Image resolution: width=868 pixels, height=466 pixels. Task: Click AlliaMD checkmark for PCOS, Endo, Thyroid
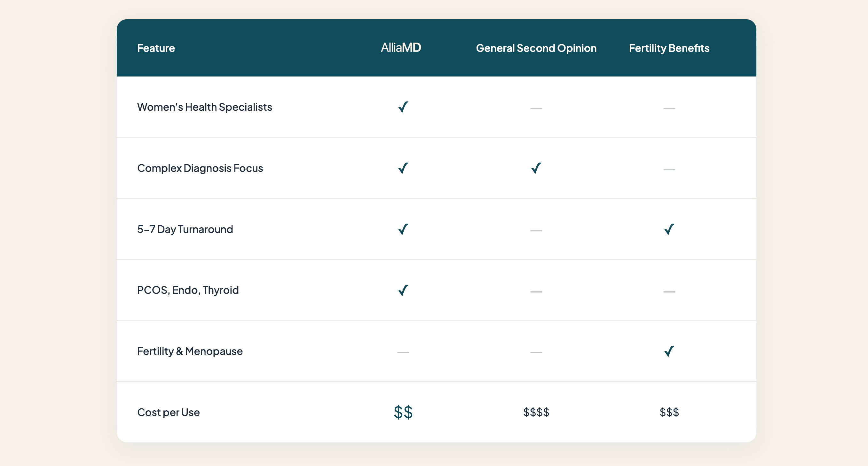coord(403,290)
